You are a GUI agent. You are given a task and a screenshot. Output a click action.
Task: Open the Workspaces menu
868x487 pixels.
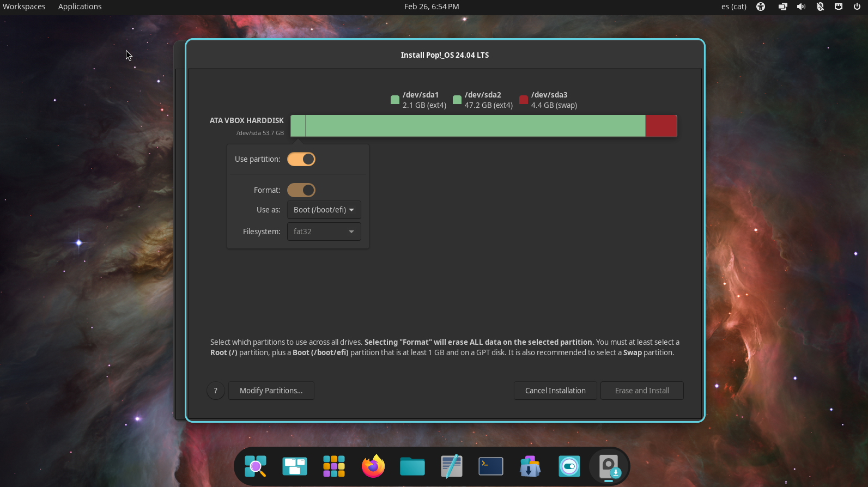coord(24,7)
